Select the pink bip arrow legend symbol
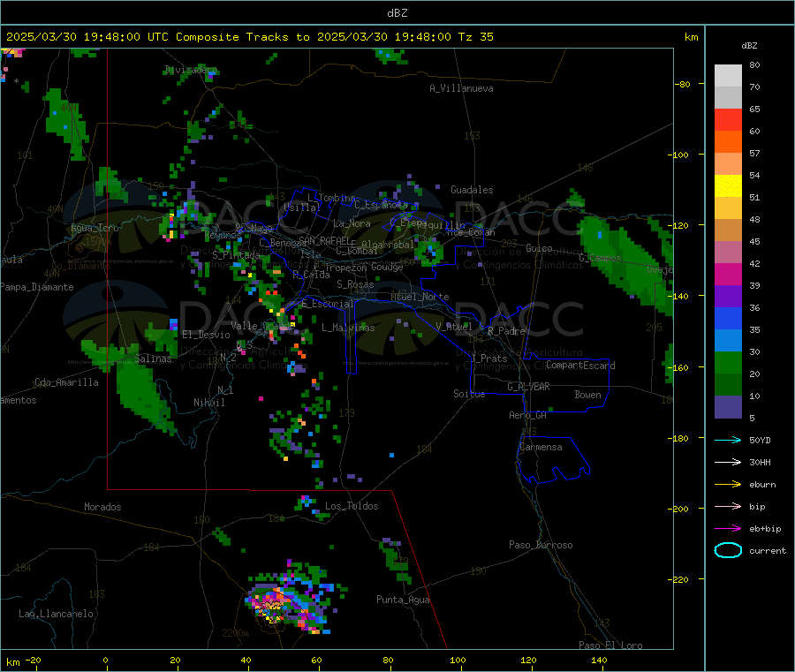The image size is (795, 672). click(728, 506)
